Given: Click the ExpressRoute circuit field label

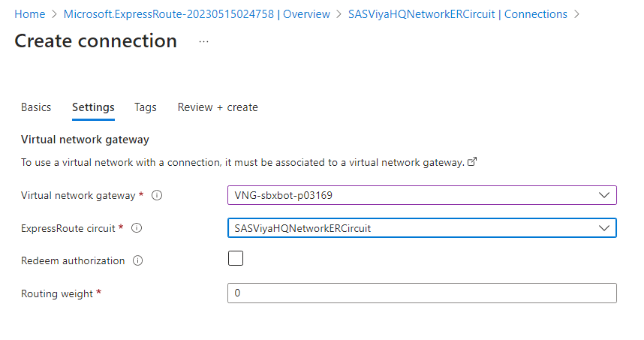Looking at the screenshot, I should pyautogui.click(x=69, y=228).
